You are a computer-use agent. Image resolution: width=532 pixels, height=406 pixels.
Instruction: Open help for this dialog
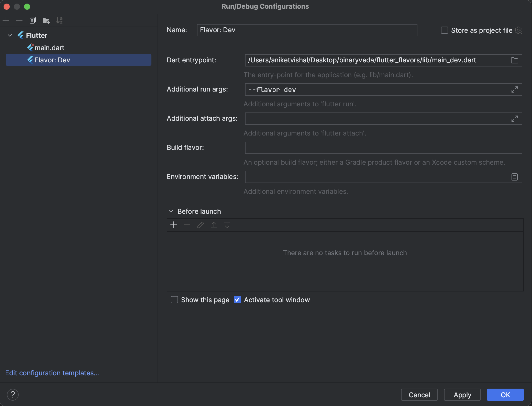(x=13, y=394)
